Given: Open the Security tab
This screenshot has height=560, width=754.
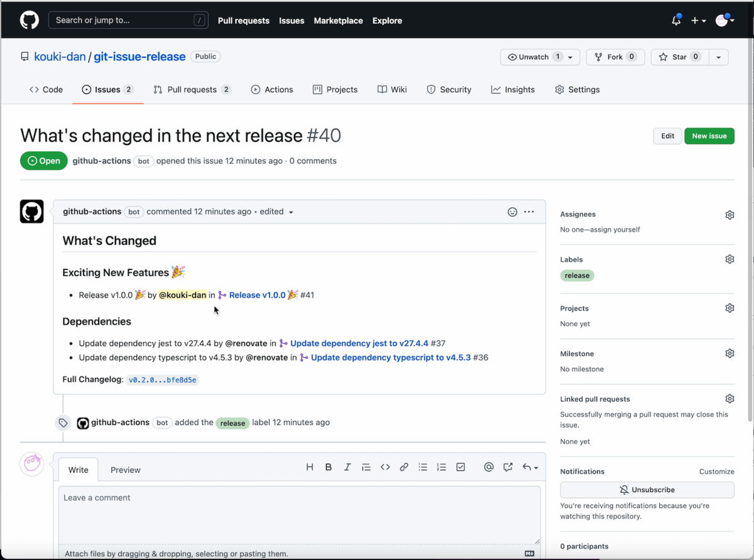Looking at the screenshot, I should point(449,90).
